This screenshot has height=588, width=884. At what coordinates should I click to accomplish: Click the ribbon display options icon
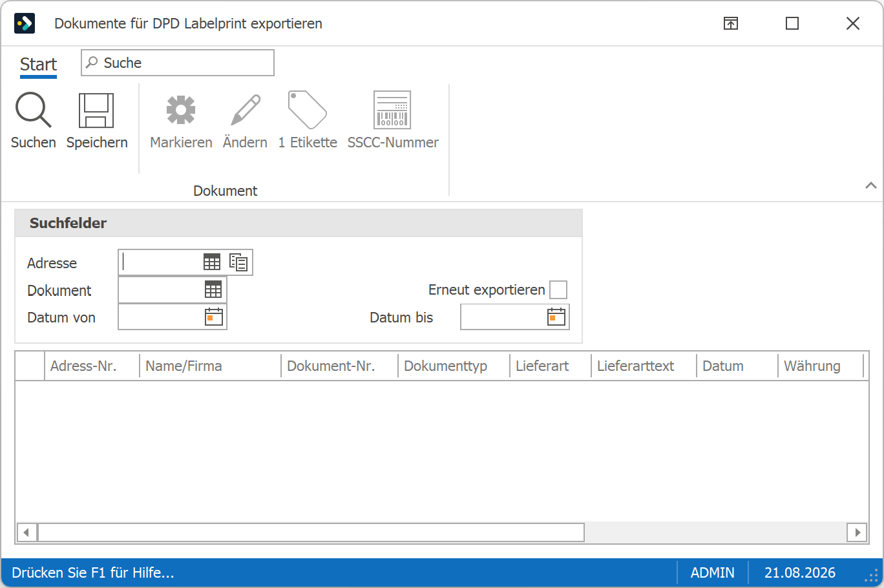pos(731,23)
